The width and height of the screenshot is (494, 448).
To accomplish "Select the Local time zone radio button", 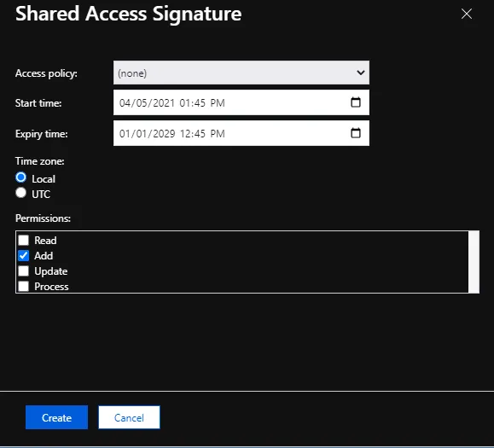I will tap(20, 177).
